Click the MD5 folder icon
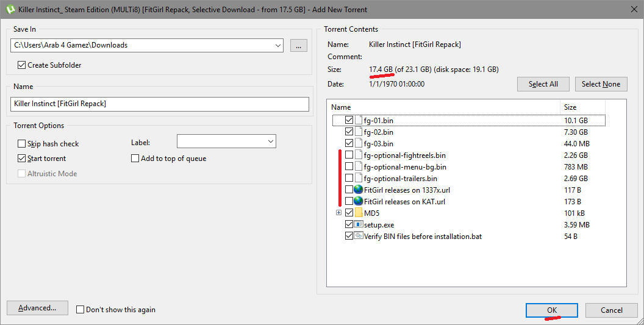This screenshot has width=644, height=325. pos(359,213)
